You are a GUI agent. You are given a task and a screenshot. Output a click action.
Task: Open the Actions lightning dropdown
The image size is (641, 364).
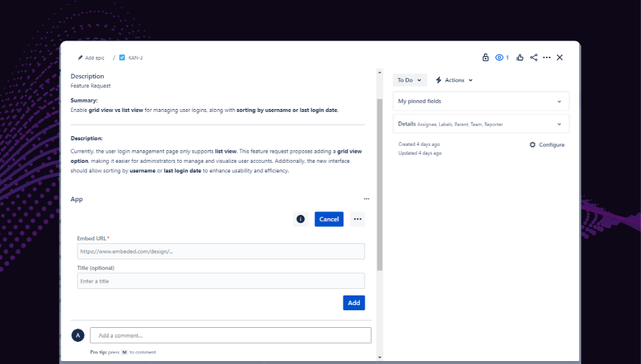click(454, 80)
